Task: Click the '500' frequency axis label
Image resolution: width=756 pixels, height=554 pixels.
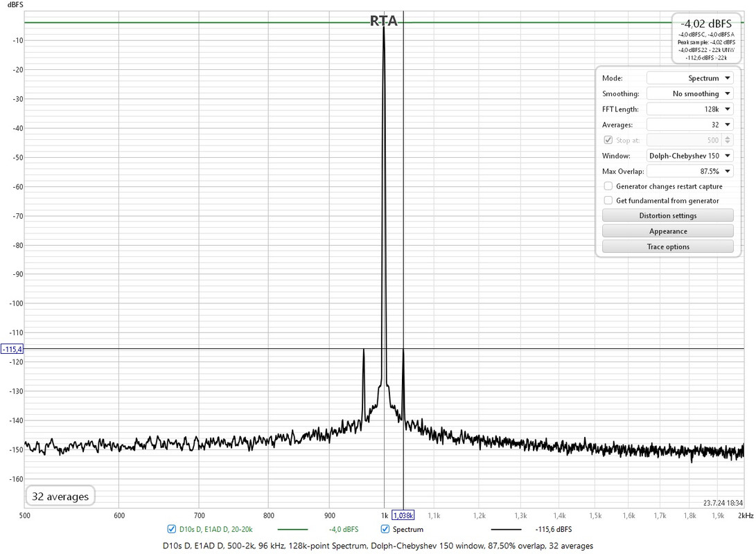Action: click(x=24, y=515)
